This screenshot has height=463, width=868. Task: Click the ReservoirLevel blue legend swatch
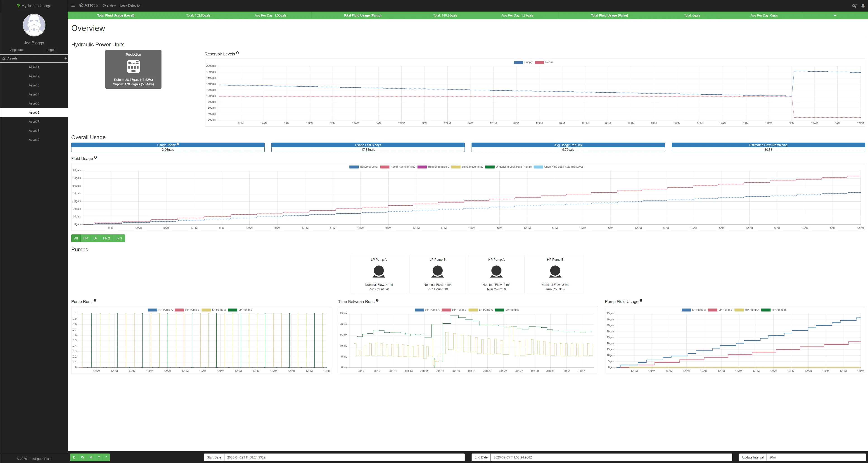click(354, 167)
